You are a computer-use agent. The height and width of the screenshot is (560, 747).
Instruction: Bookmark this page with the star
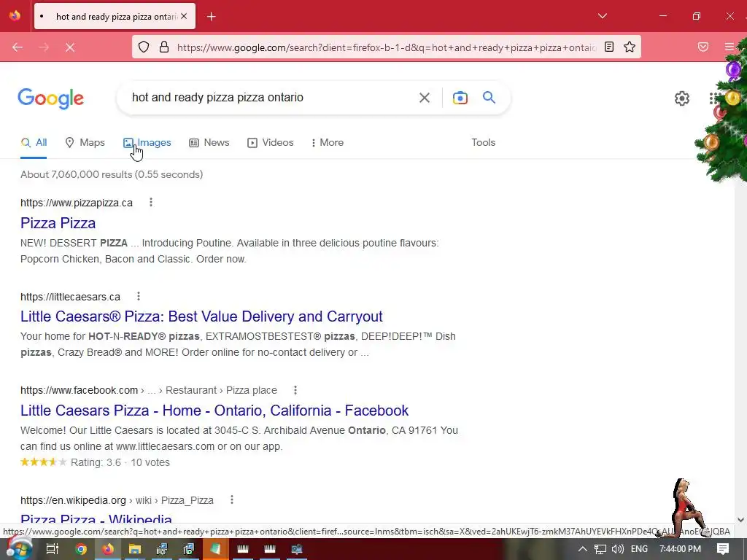(x=630, y=47)
